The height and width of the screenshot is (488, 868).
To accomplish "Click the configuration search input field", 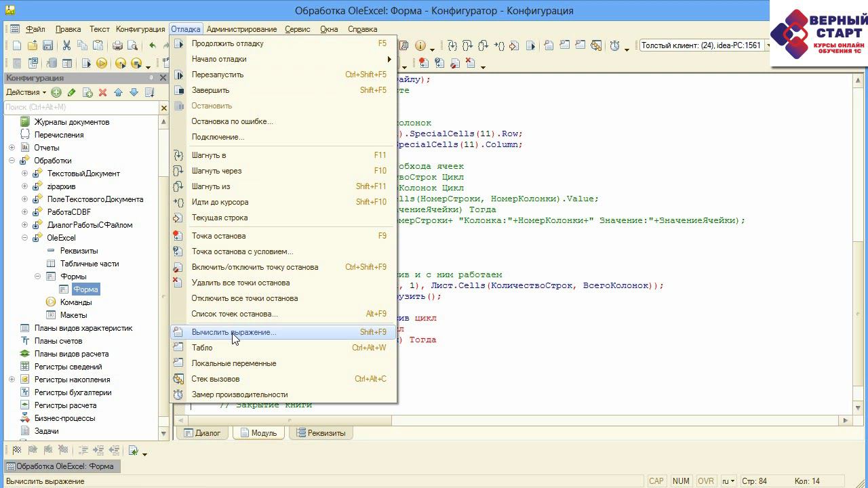I will click(x=81, y=108).
